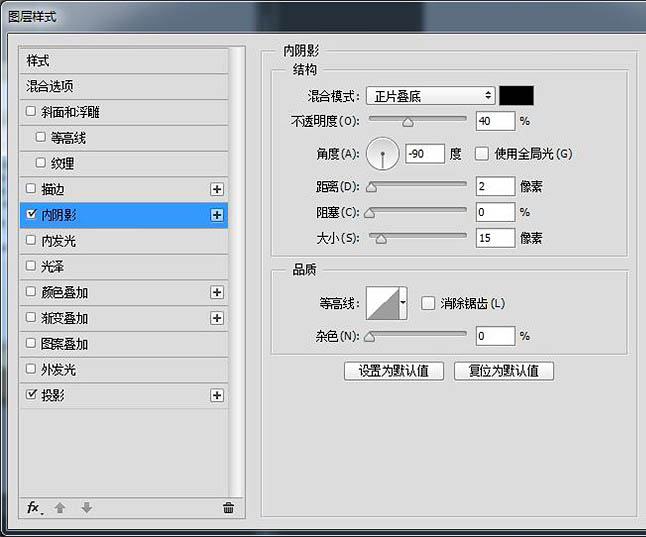
Task: Click plus icon next to 描边
Action: (x=216, y=189)
